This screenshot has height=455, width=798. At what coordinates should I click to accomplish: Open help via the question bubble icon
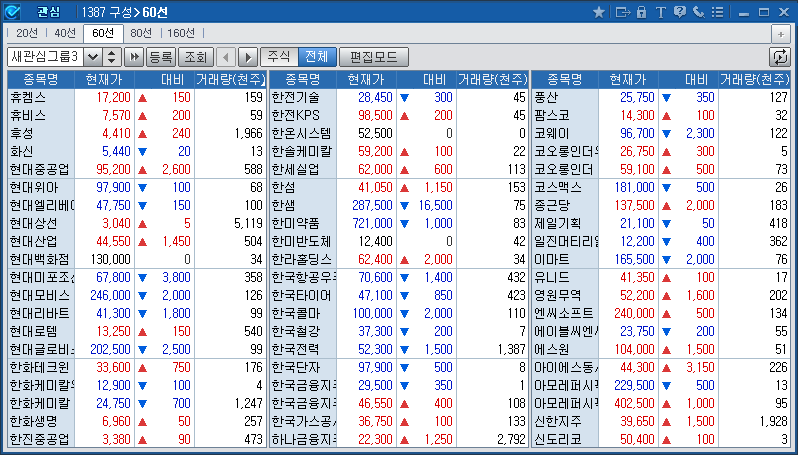coord(679,12)
